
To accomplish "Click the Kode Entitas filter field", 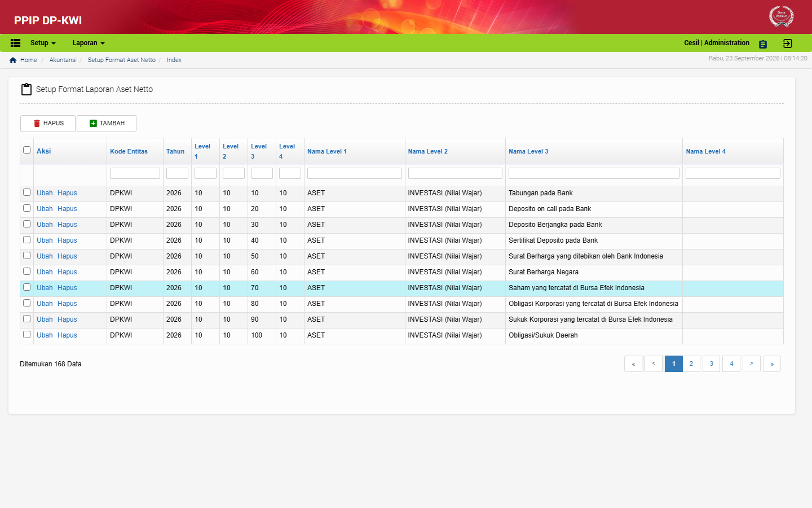I will (x=135, y=173).
